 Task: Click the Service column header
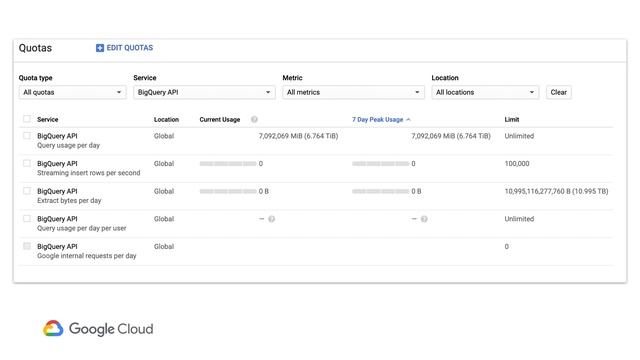47,120
